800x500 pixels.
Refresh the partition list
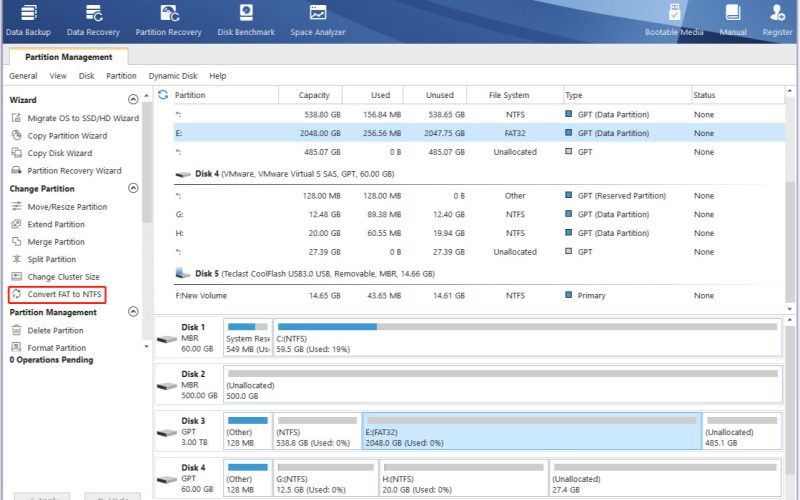tap(164, 95)
